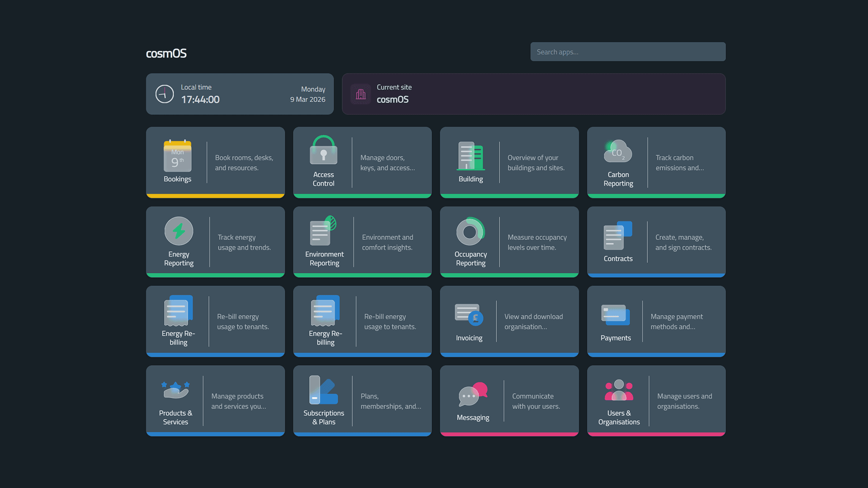Click the Invoicing label
The width and height of the screenshot is (868, 488).
coord(469,338)
